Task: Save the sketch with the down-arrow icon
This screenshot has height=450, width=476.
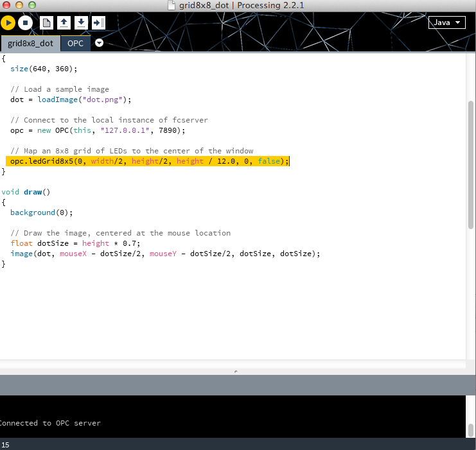Action: coord(81,22)
